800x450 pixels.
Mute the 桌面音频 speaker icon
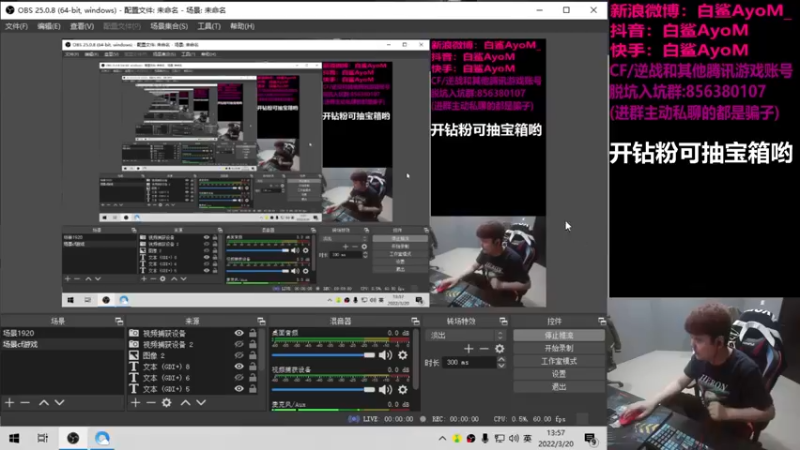(x=385, y=355)
